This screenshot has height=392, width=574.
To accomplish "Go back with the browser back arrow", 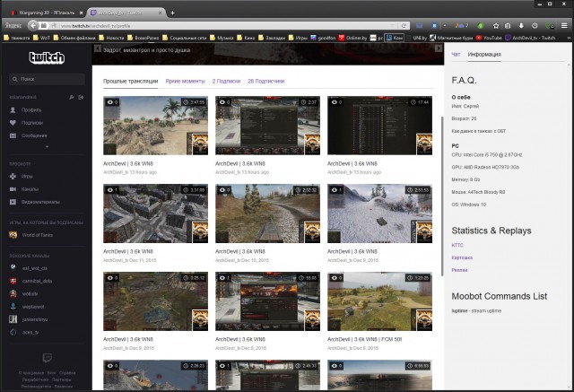I will click(33, 26).
